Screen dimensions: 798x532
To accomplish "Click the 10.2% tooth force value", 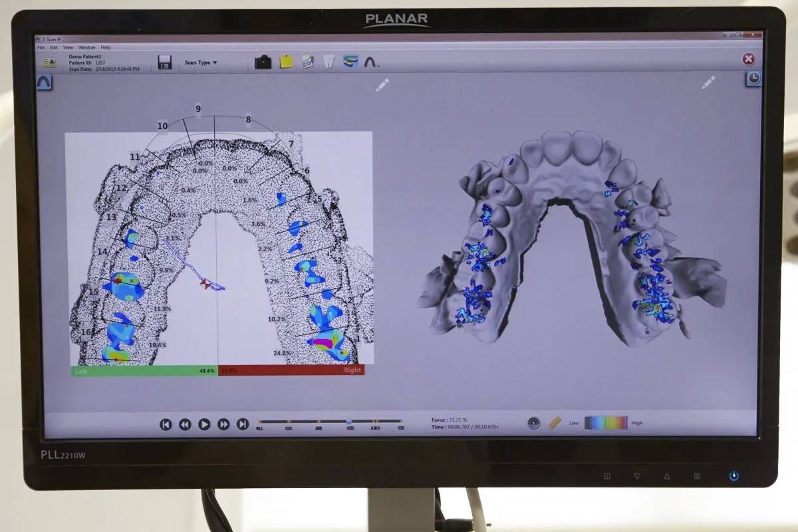I will pyautogui.click(x=277, y=320).
